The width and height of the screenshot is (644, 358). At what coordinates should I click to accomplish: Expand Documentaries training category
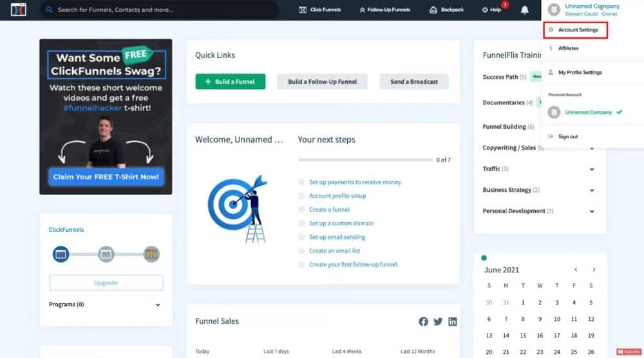[x=507, y=102]
